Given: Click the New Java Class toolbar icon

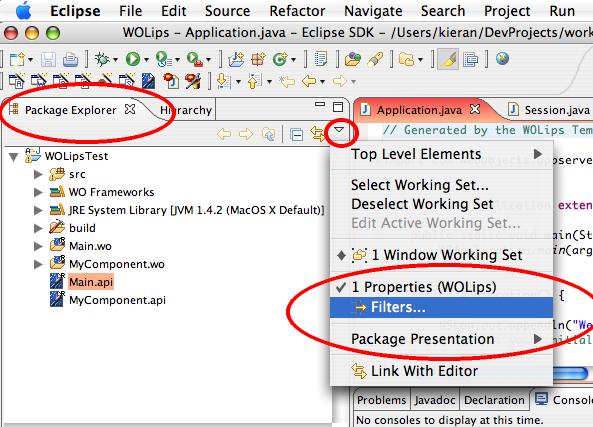Looking at the screenshot, I should click(x=280, y=59).
